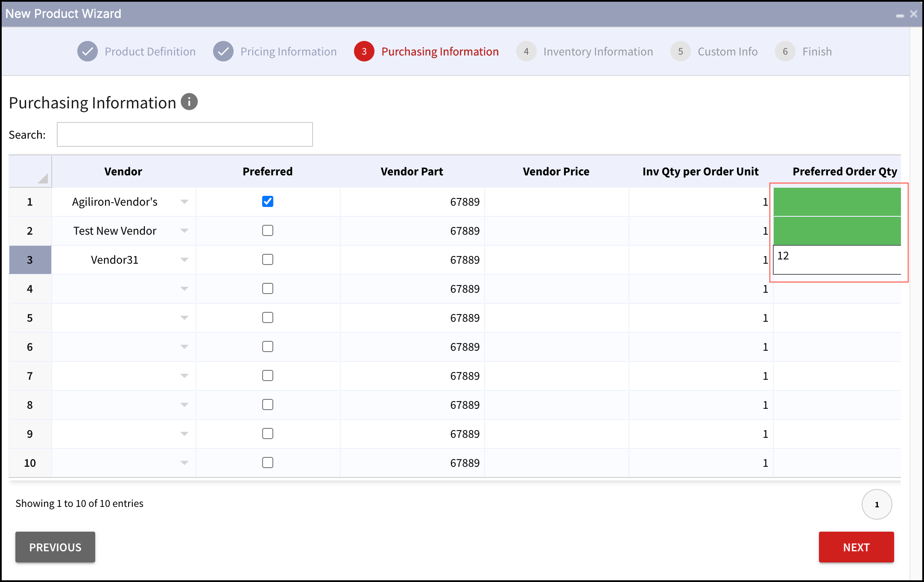This screenshot has height=582, width=924.
Task: Click the Purchasing Information info icon
Action: pyautogui.click(x=189, y=102)
